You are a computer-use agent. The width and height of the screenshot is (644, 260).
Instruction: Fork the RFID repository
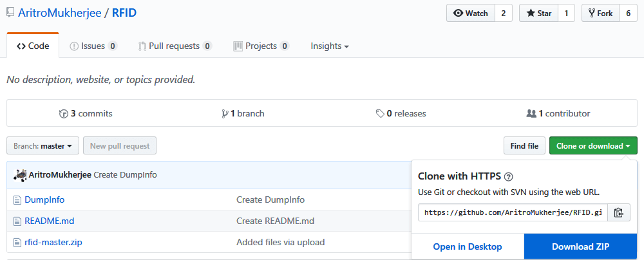pyautogui.click(x=600, y=13)
